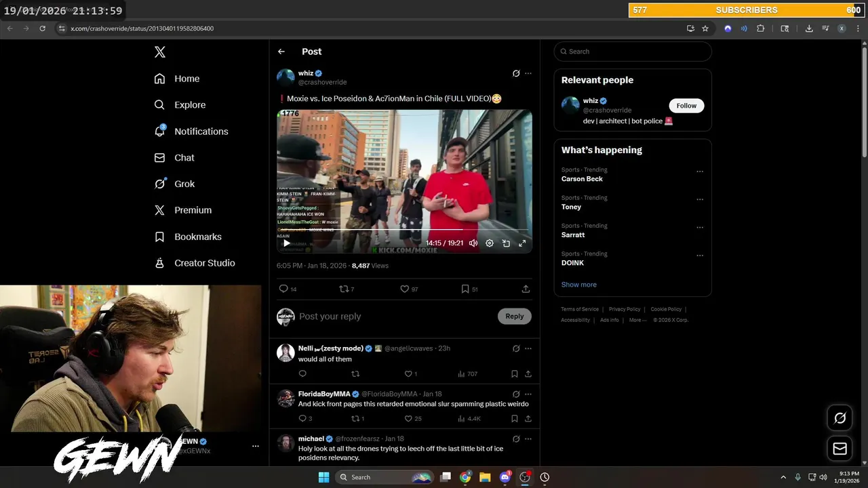Click taskbar Search box
Image resolution: width=868 pixels, height=488 pixels.
coord(385,477)
